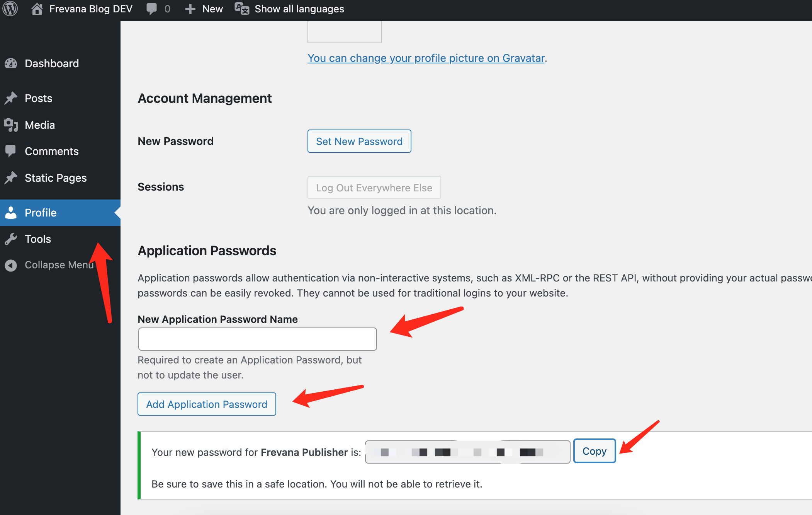Click Set New Password button
Viewport: 812px width, 515px height.
pyautogui.click(x=359, y=141)
